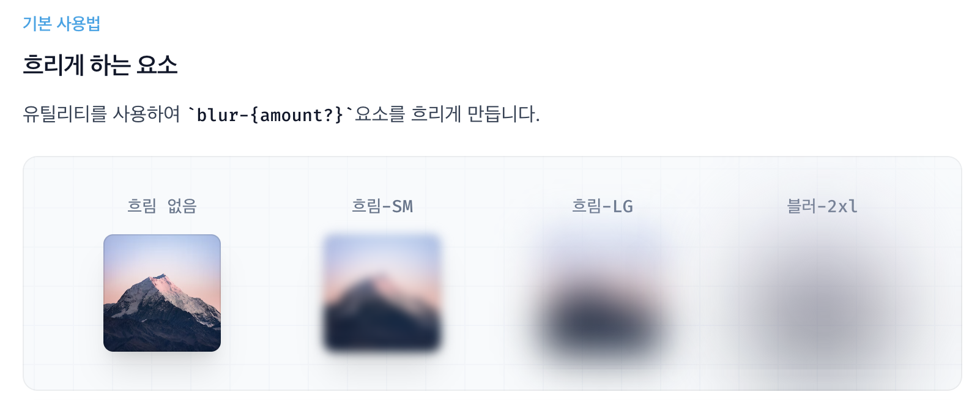
Task: Click the unblurred mountain image
Action: click(x=162, y=293)
